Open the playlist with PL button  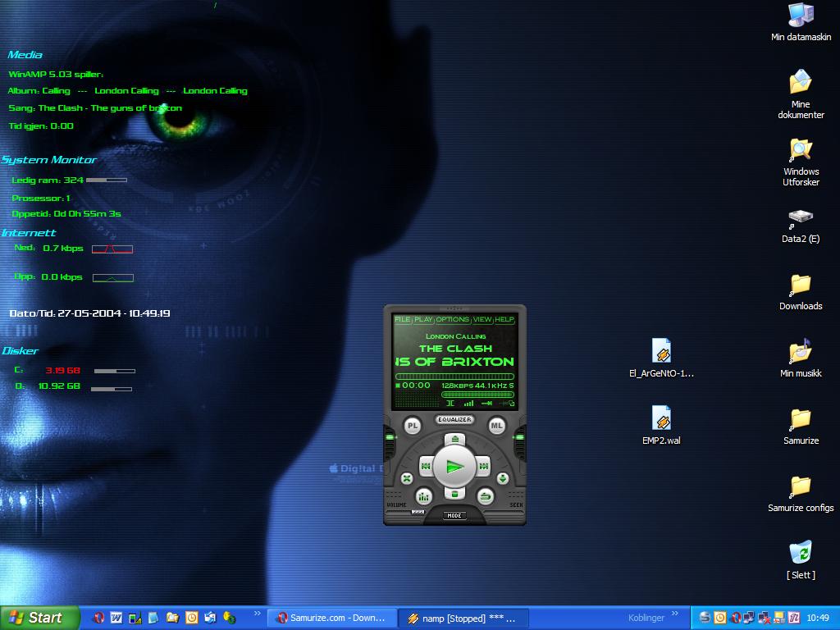[412, 427]
